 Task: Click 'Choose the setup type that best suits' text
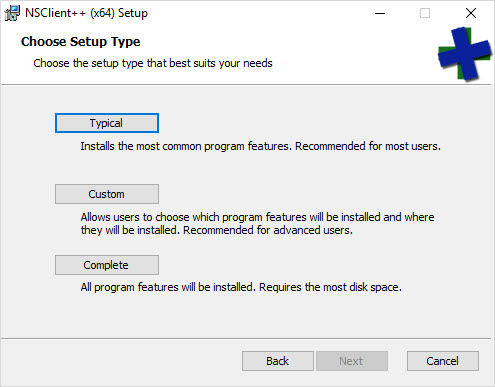click(x=153, y=63)
